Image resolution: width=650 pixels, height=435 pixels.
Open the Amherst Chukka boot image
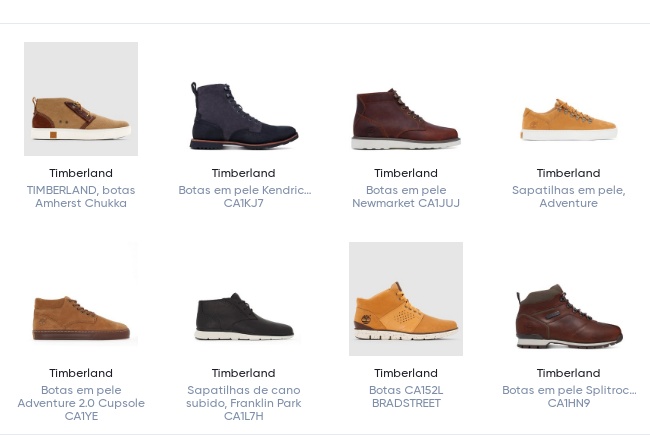click(81, 99)
